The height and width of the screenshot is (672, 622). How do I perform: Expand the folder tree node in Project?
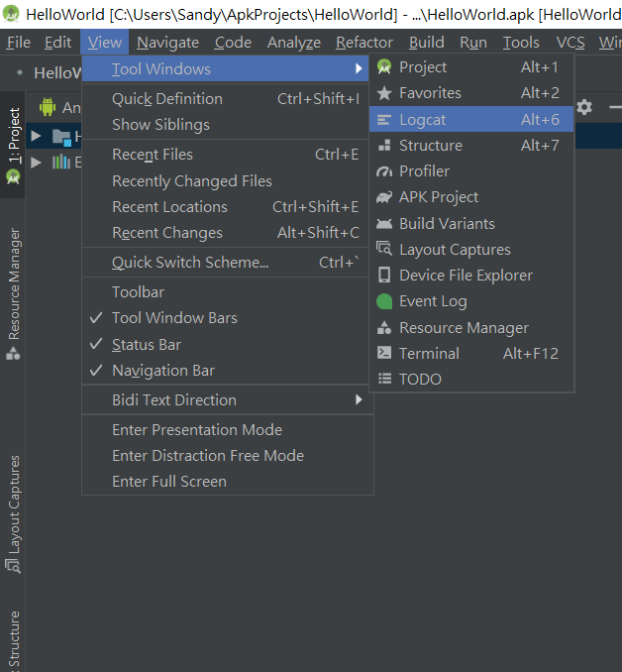(x=36, y=137)
